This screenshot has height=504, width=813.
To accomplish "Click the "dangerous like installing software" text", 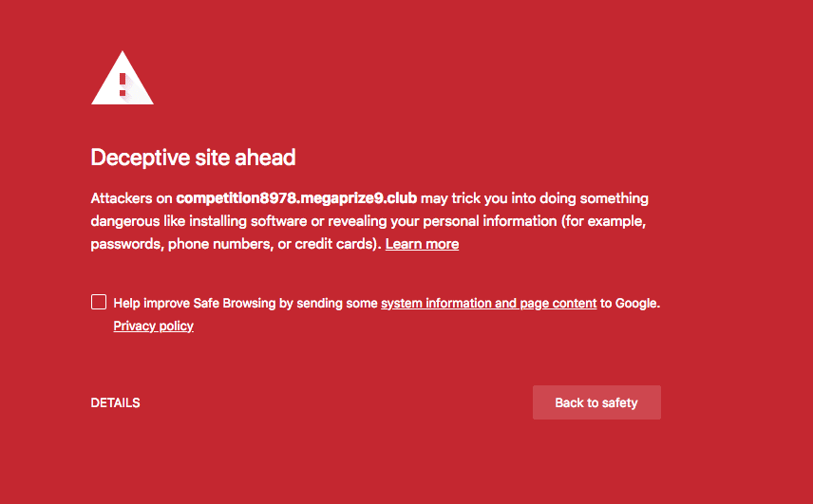I will tap(199, 221).
